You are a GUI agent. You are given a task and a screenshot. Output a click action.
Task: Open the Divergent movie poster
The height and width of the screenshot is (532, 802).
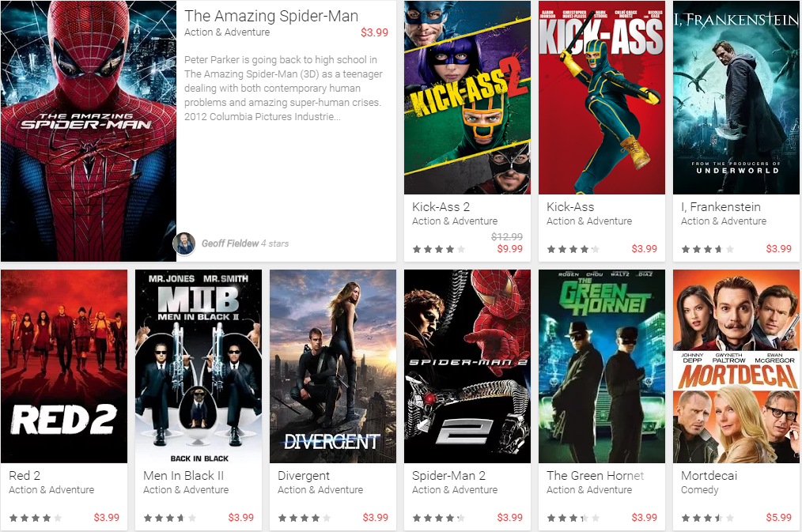[333, 367]
